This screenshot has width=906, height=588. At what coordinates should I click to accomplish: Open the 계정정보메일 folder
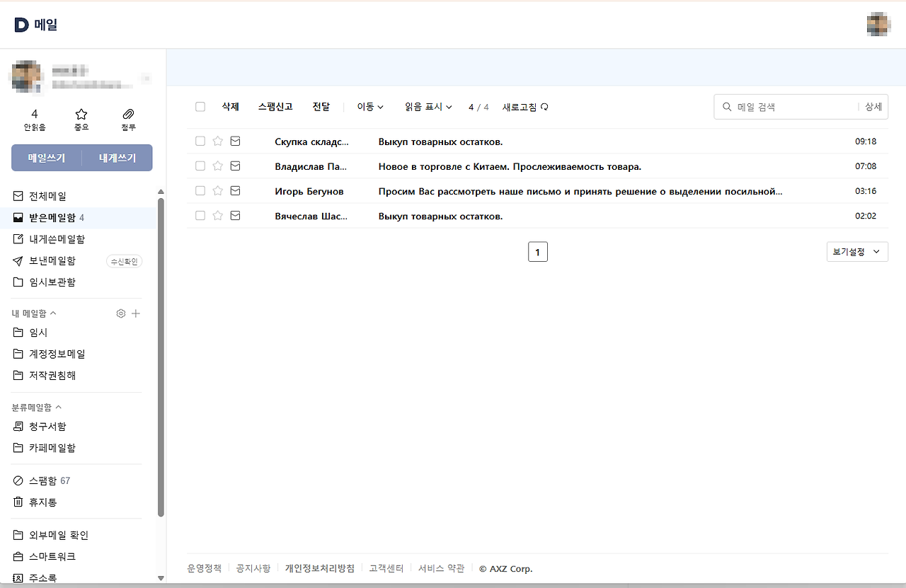57,354
